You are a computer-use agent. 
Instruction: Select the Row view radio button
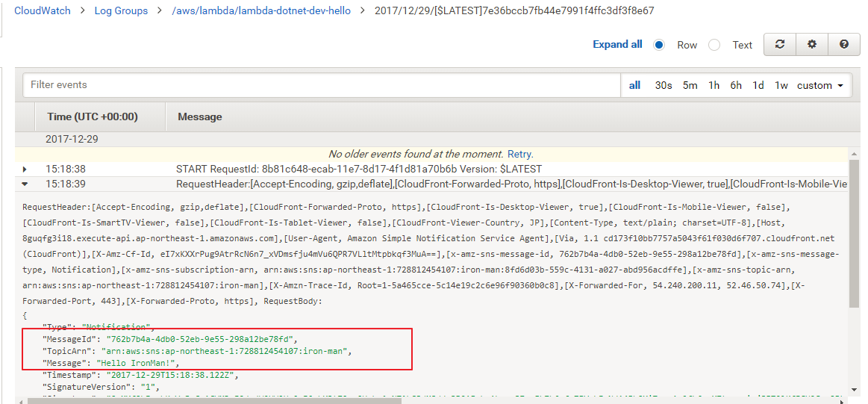click(659, 45)
